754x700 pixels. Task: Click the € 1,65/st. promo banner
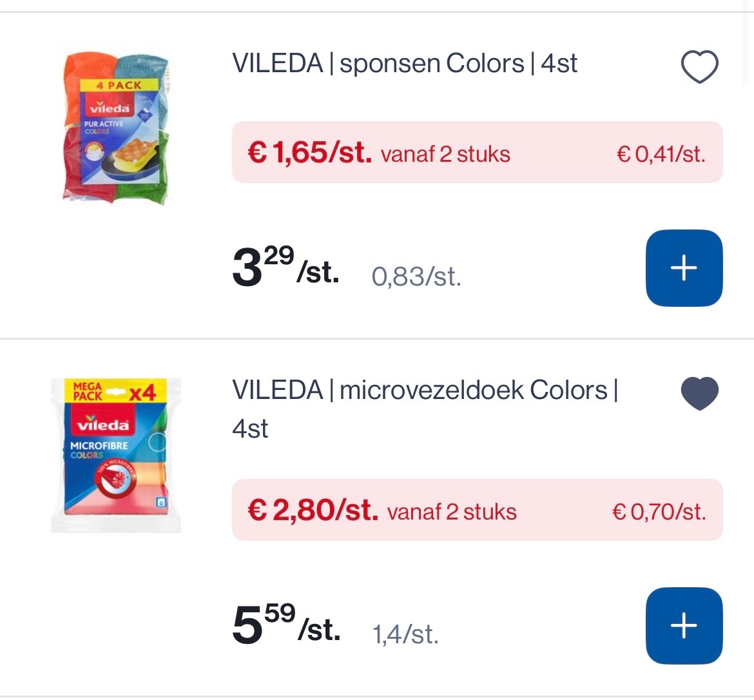477,153
